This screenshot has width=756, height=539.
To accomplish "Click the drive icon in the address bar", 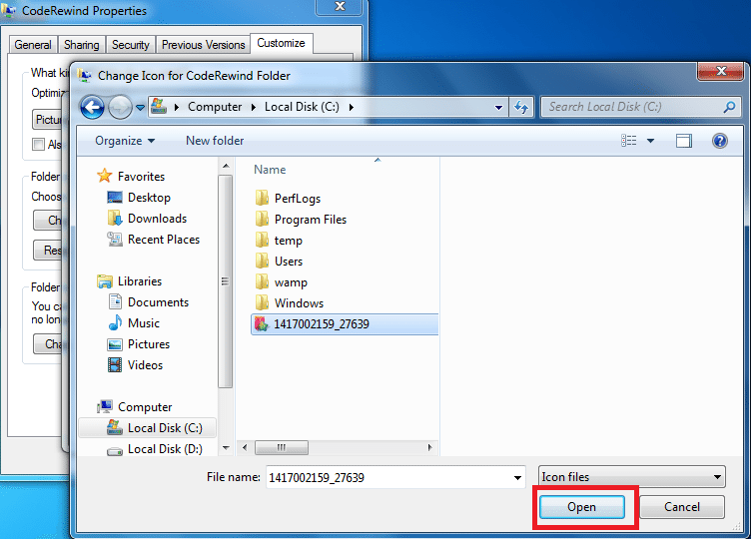I will click(x=159, y=106).
